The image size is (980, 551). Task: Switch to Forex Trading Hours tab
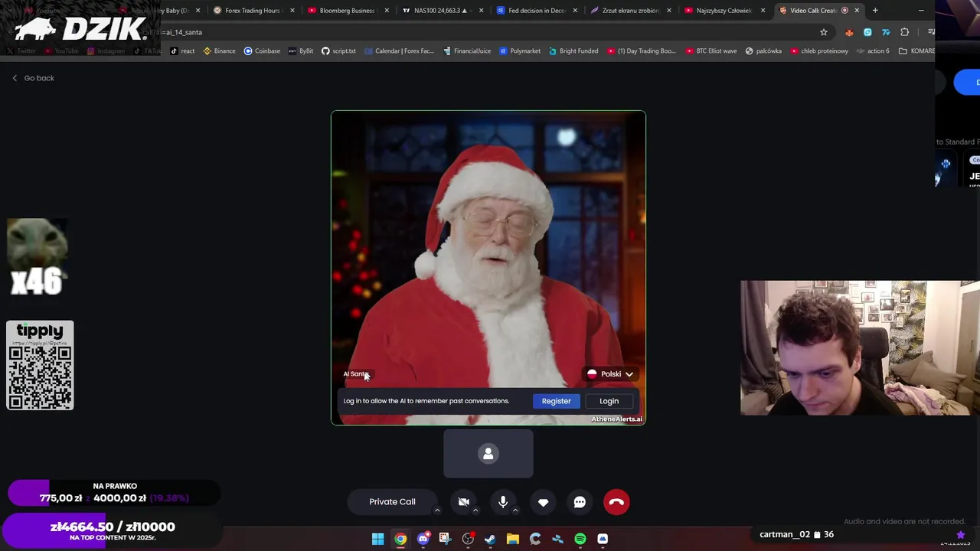252,11
